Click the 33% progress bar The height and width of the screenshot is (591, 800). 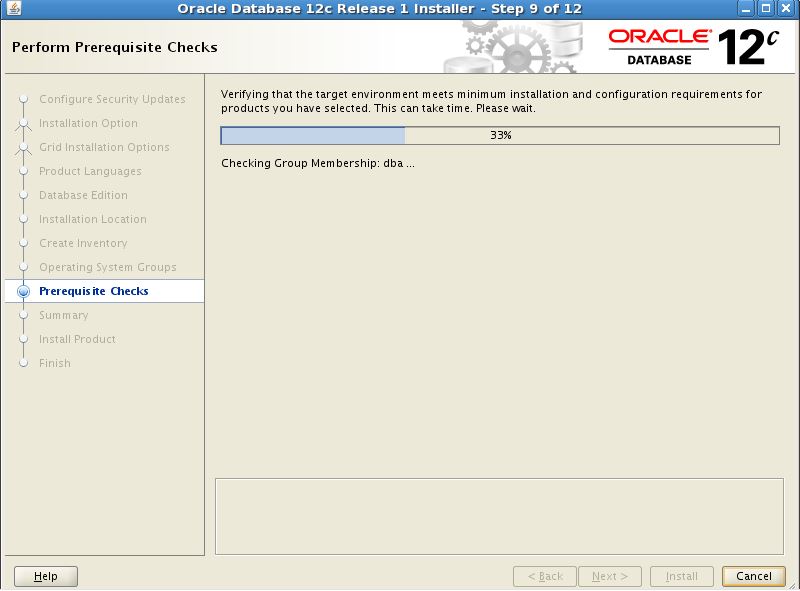[500, 135]
